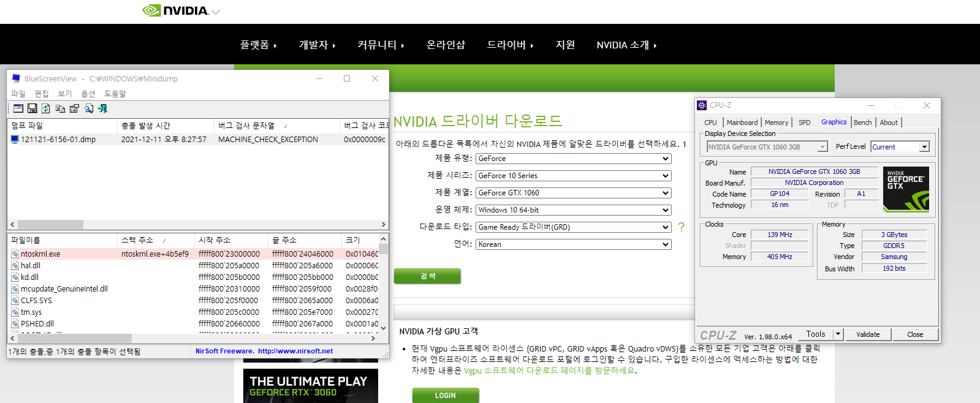Click the Validate button in CPU-Z

coord(868,334)
